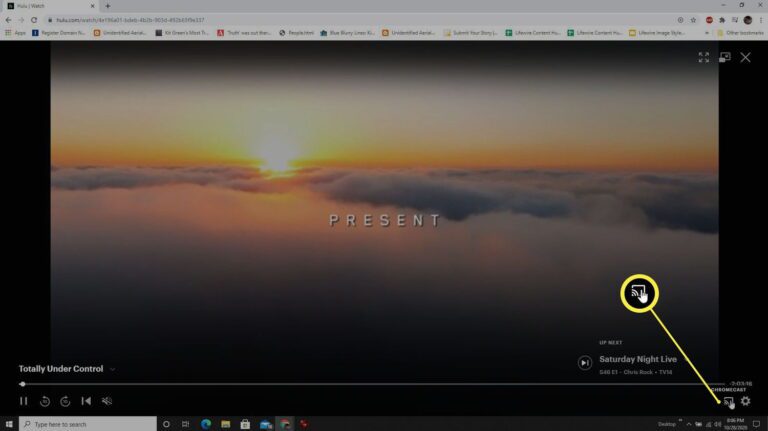
Task: Open the Windows Start menu
Action: (x=9, y=424)
